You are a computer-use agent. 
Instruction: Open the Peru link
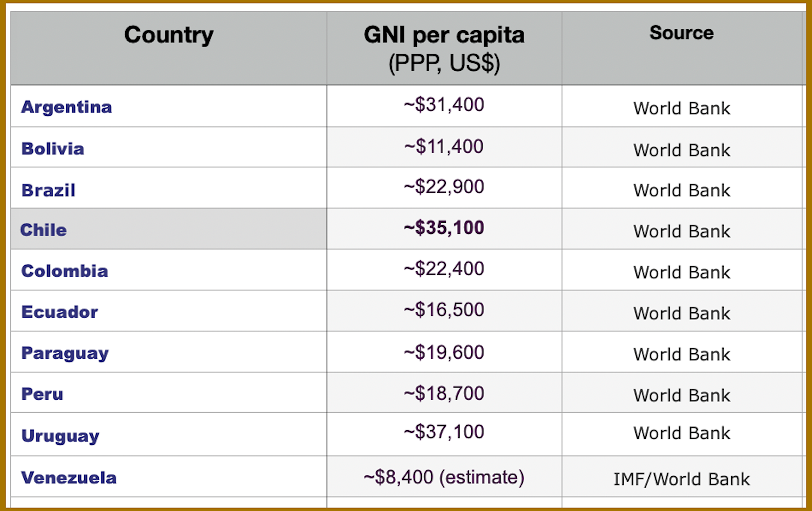click(x=42, y=394)
